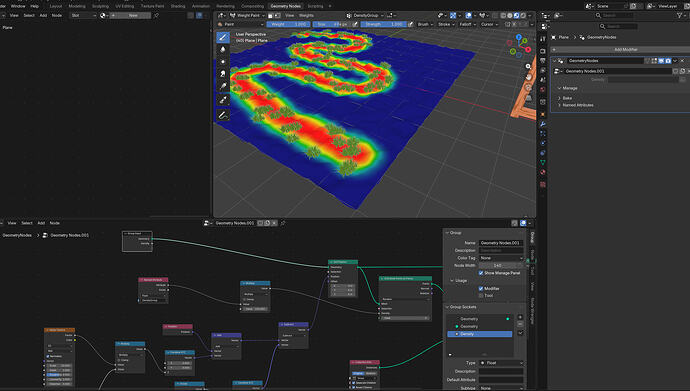Click the remove socket minus button
690x391 pixels.
(520, 324)
